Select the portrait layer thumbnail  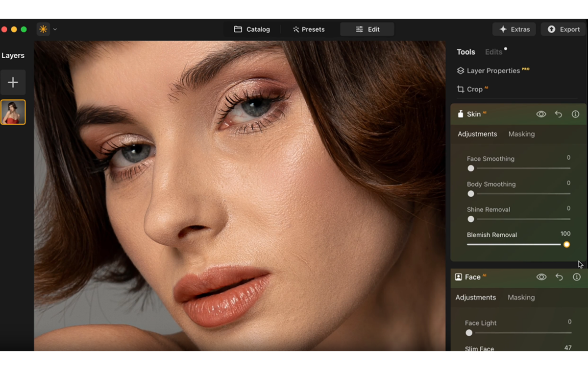coord(13,112)
